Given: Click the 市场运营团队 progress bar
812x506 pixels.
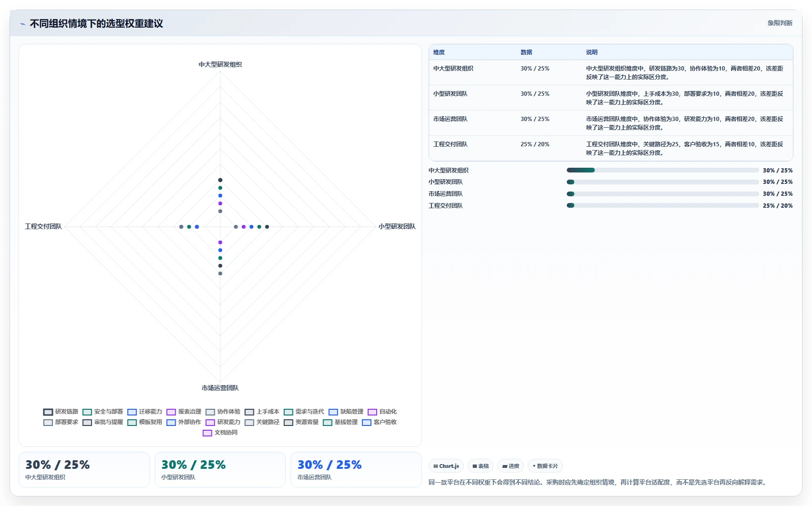Looking at the screenshot, I should tap(662, 194).
